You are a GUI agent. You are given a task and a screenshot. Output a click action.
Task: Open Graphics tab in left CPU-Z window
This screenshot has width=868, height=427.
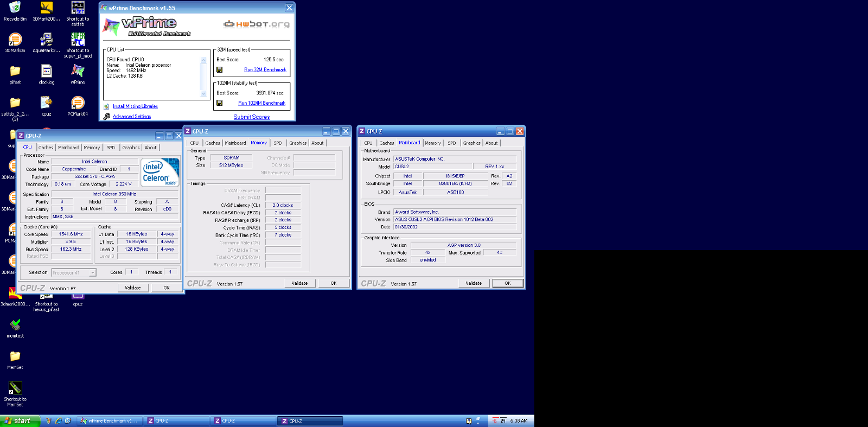click(x=131, y=148)
